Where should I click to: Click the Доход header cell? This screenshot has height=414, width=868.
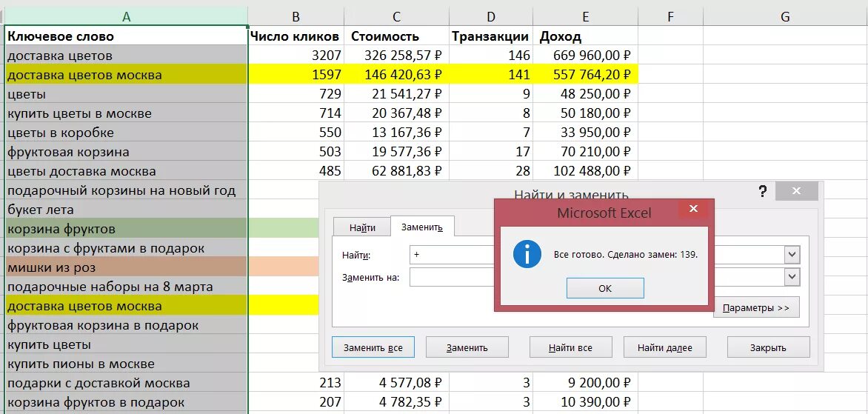click(x=585, y=36)
